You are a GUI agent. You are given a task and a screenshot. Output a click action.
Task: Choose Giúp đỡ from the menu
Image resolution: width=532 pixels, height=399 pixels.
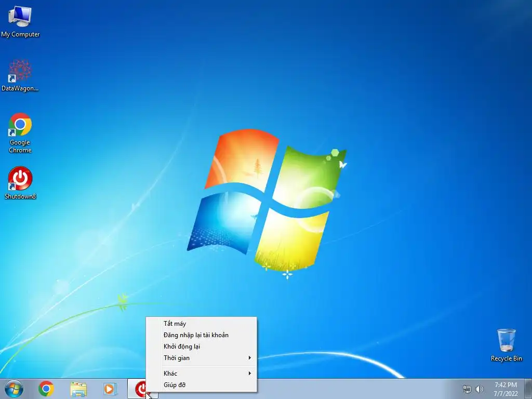coord(201,385)
